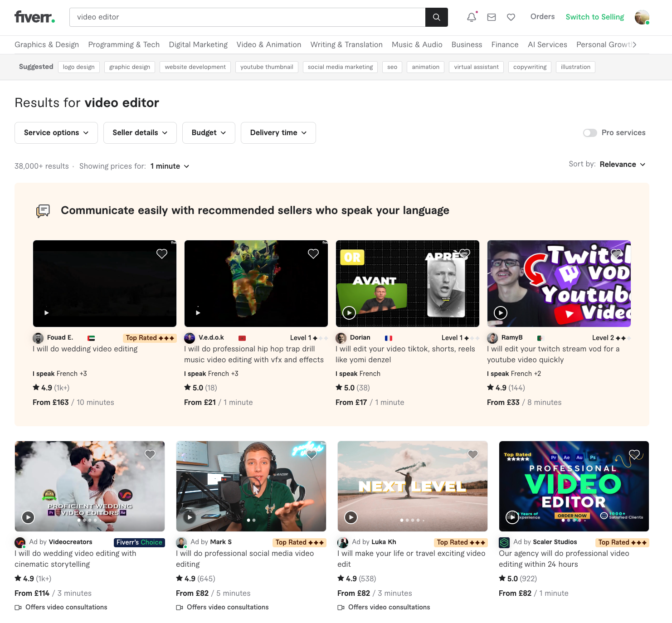The height and width of the screenshot is (623, 672).
Task: Open the youtube thumbnail suggested tag
Action: (x=266, y=67)
